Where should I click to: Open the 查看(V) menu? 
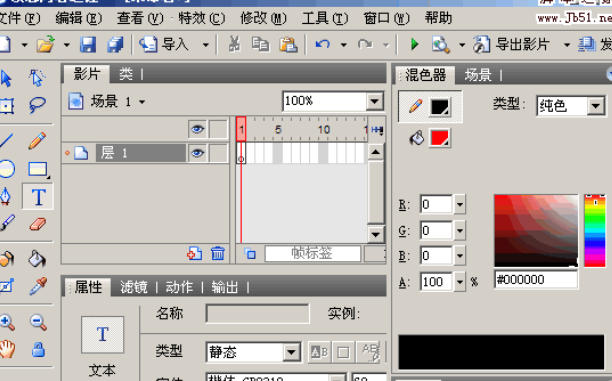coord(140,18)
